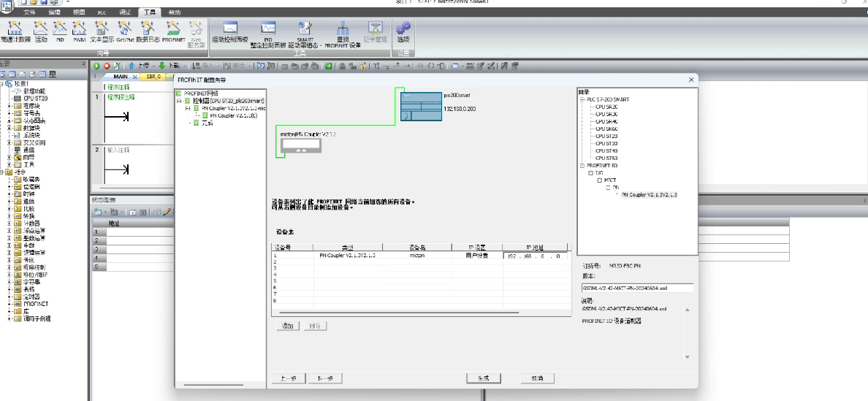
Task: Click the save icon in quick access bar
Action: [43, 2]
